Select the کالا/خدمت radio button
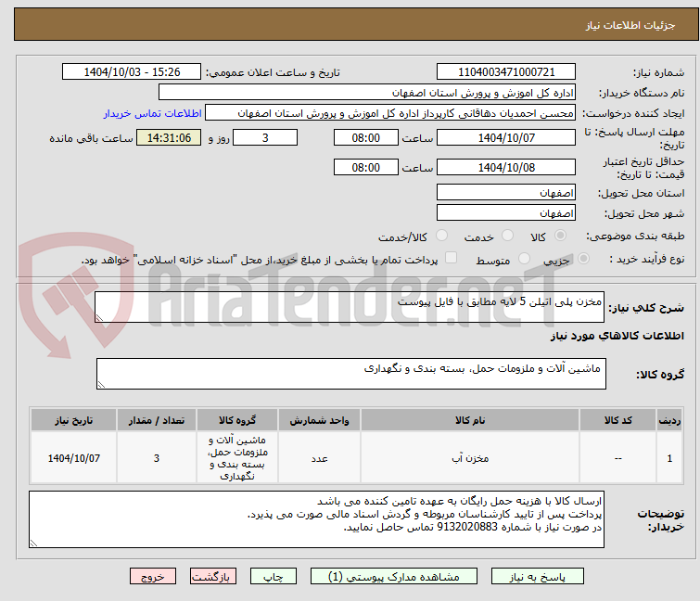Screen dimensions: 700x601 [442, 236]
